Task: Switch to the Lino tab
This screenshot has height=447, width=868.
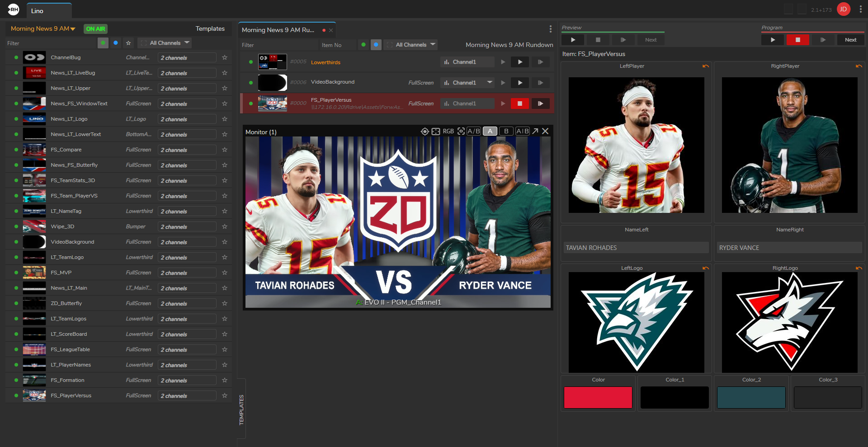Action: click(x=49, y=11)
